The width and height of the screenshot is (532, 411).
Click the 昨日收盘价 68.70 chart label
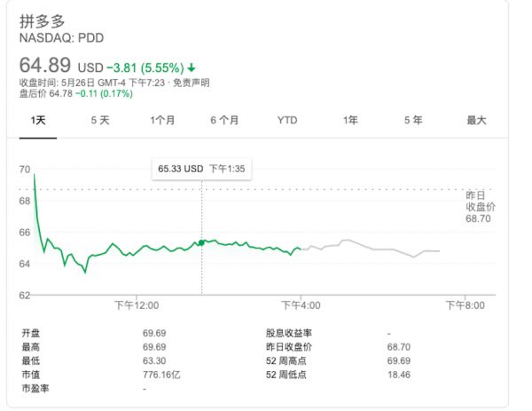coord(480,206)
